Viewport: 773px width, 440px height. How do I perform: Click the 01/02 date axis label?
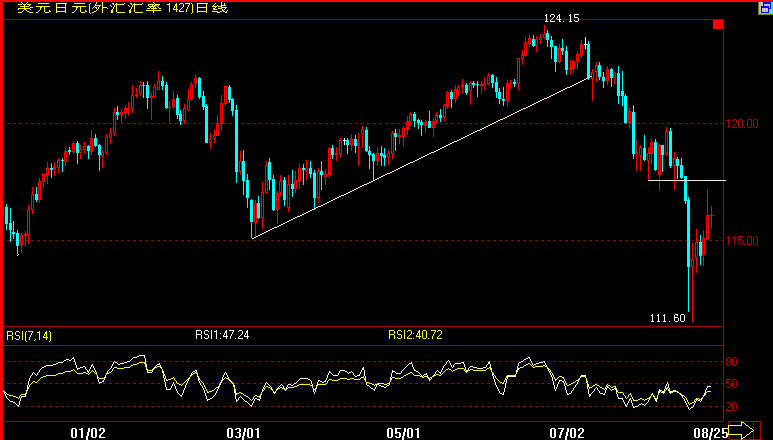pos(88,433)
